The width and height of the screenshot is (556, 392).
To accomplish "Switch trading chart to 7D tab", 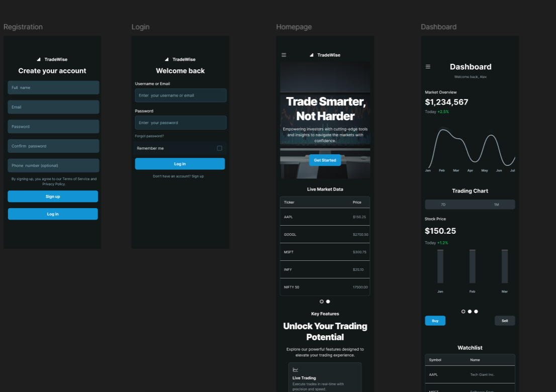I will coord(443,205).
